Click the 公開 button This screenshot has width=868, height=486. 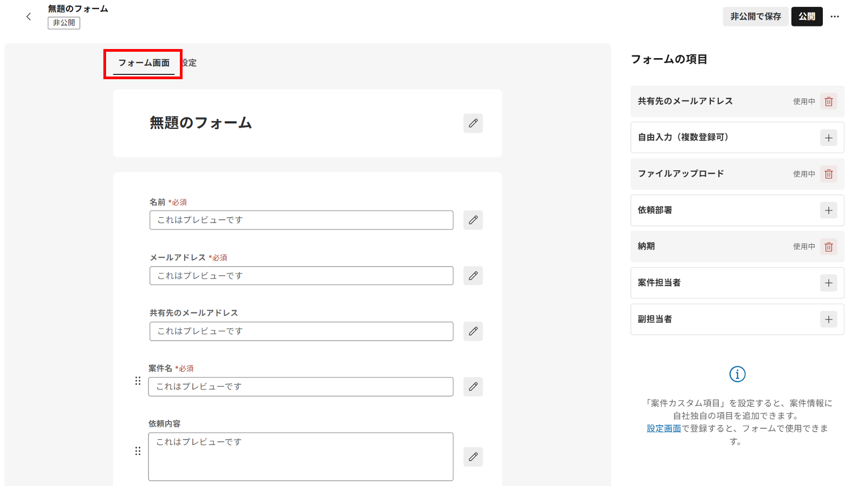tap(807, 17)
